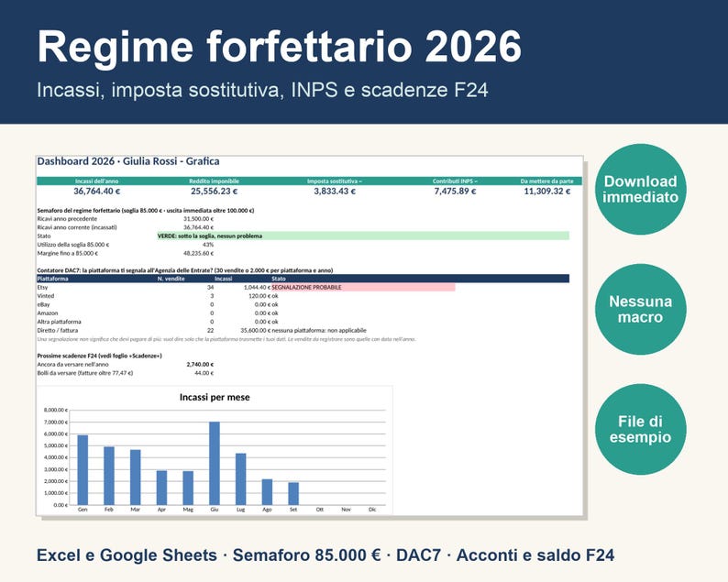
Task: Select the 1,044.40 € Etsy incassi cell
Action: pyautogui.click(x=257, y=287)
